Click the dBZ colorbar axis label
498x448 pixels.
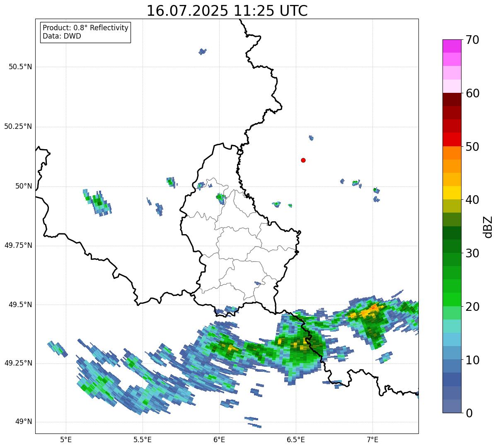tap(488, 227)
